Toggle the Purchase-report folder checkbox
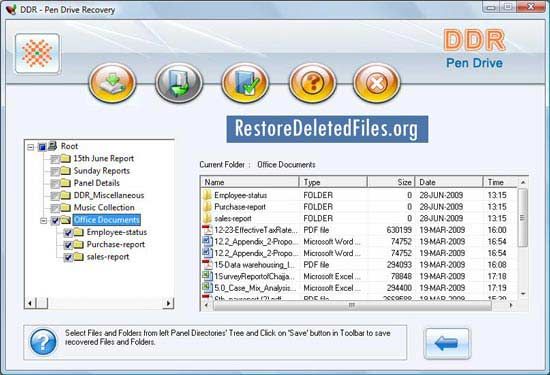The image size is (550, 375). click(68, 245)
